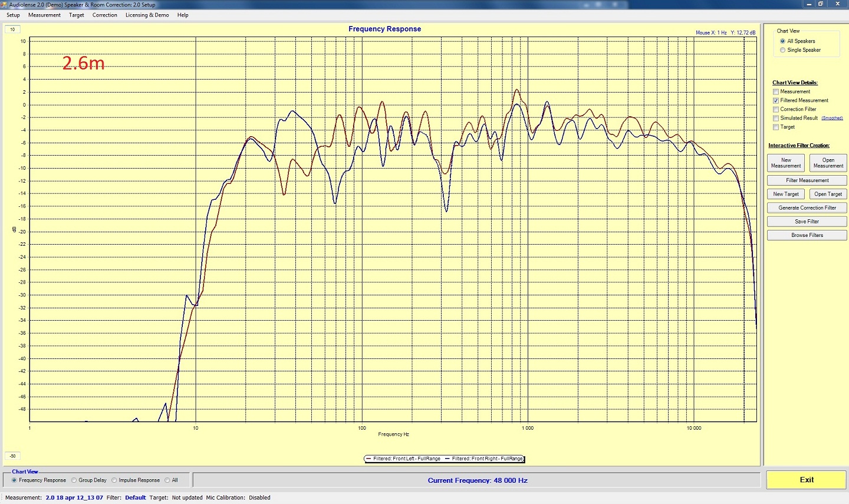
Task: Open the Target menu
Action: pos(77,15)
